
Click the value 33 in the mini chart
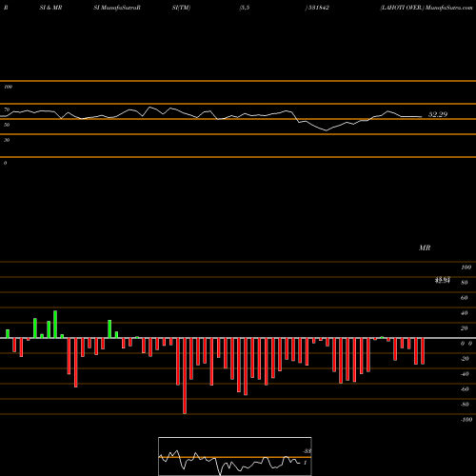pos(307,451)
